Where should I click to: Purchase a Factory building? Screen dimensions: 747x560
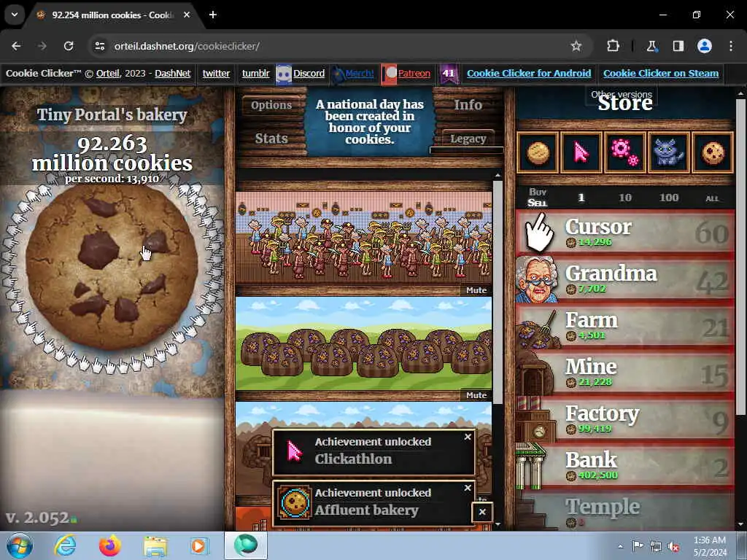pos(625,419)
